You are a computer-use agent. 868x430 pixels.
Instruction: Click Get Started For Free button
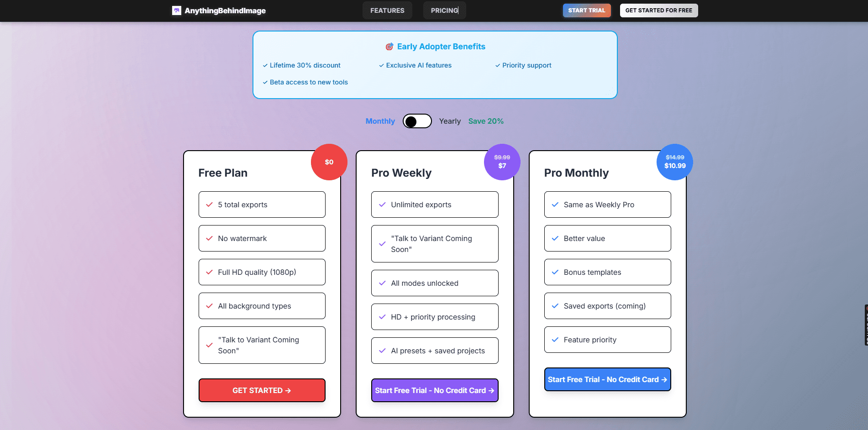[x=658, y=10]
